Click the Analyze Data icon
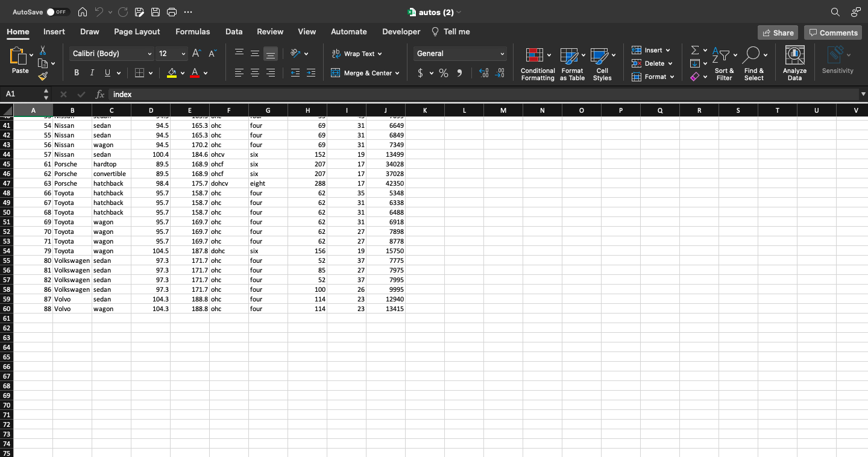The height and width of the screenshot is (457, 868). (794, 60)
